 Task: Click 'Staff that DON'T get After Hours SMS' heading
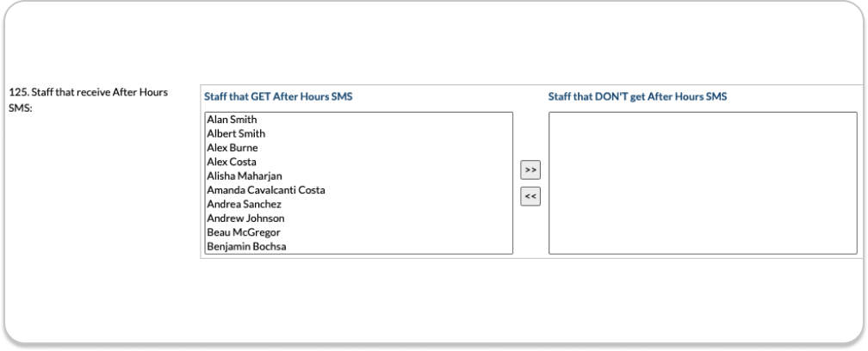pos(637,97)
